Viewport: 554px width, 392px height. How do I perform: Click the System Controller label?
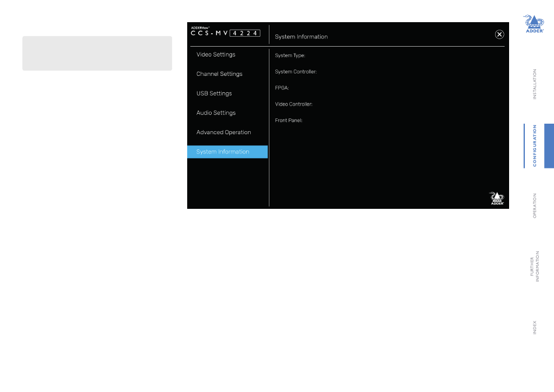coord(296,72)
